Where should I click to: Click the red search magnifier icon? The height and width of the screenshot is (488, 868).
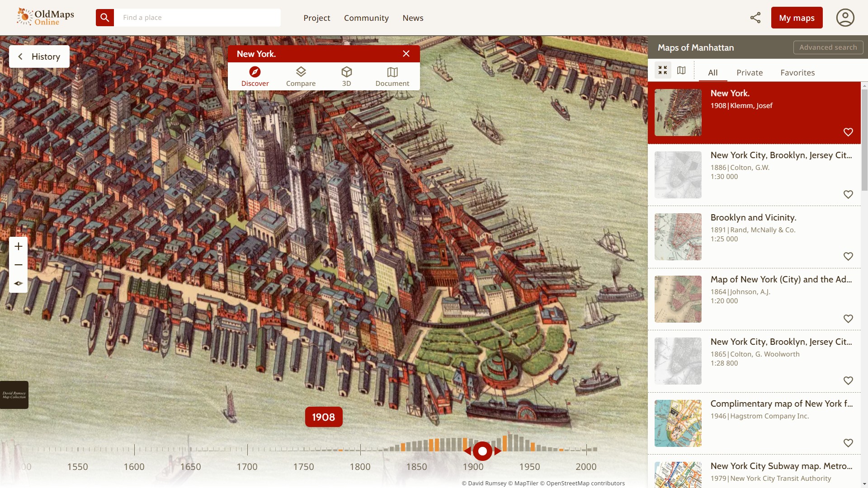click(x=104, y=18)
